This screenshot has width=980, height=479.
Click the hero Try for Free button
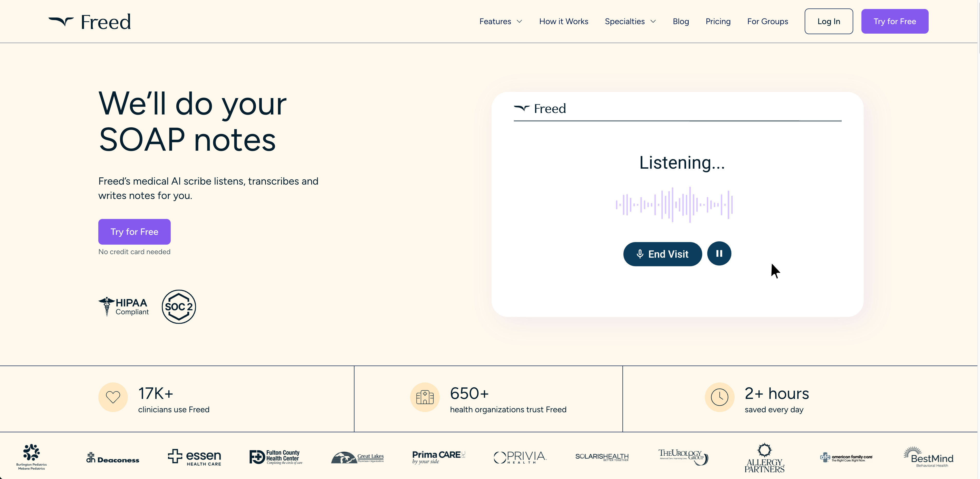pos(134,232)
